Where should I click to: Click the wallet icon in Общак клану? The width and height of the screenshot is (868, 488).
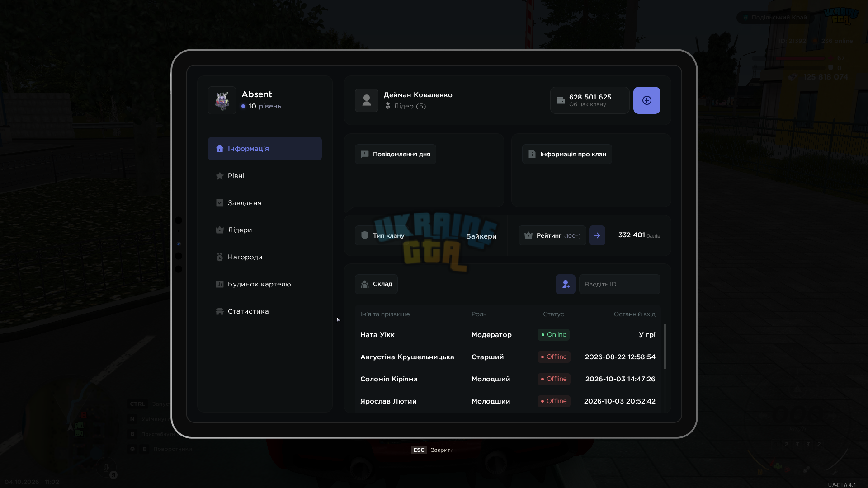[x=561, y=100]
